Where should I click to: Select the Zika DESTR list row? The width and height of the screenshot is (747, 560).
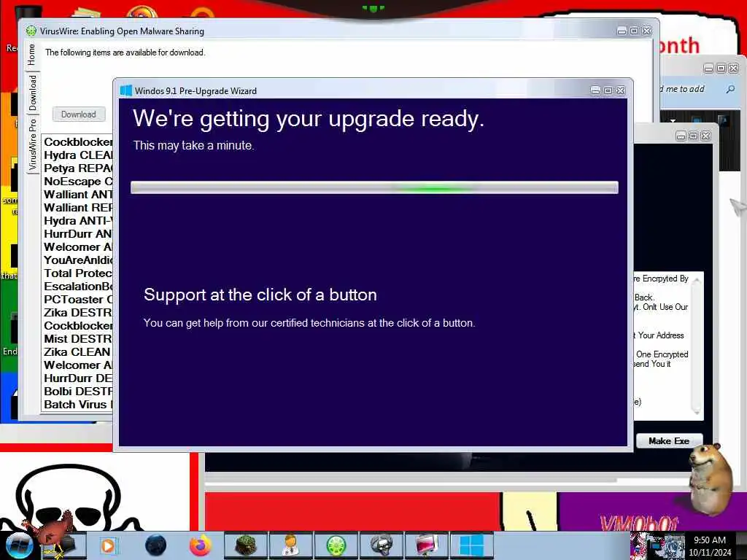78,312
